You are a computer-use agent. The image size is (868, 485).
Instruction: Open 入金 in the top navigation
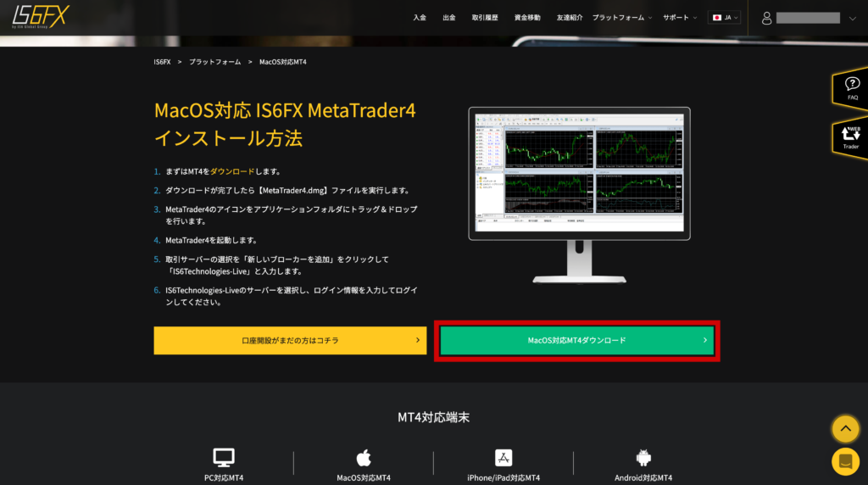tap(420, 18)
